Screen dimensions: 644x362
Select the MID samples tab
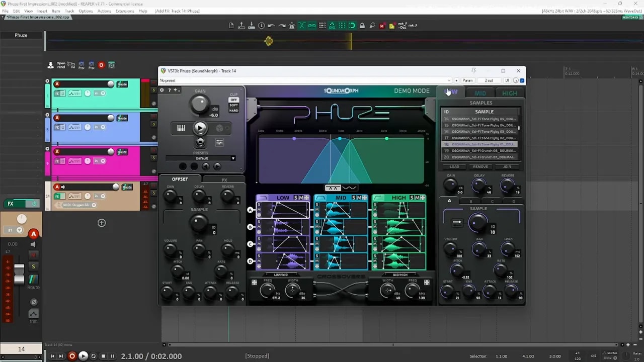pyautogui.click(x=480, y=93)
